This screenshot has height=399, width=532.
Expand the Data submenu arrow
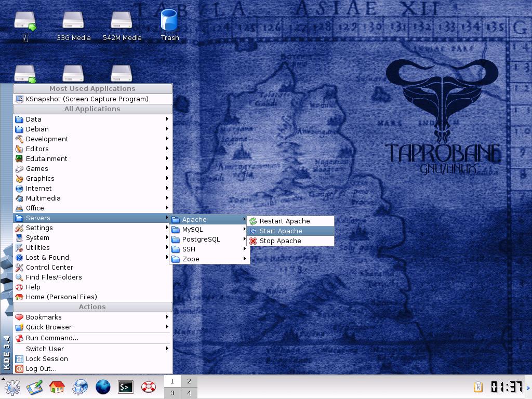[167, 119]
